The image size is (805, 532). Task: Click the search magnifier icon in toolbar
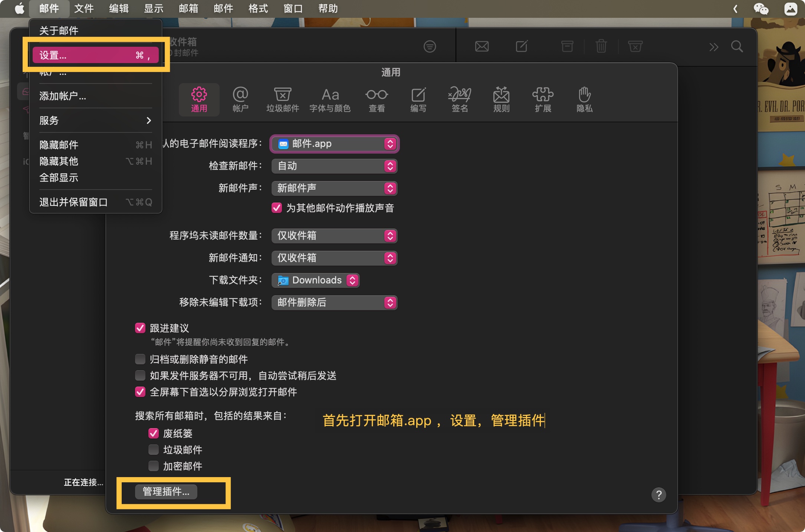tap(737, 46)
